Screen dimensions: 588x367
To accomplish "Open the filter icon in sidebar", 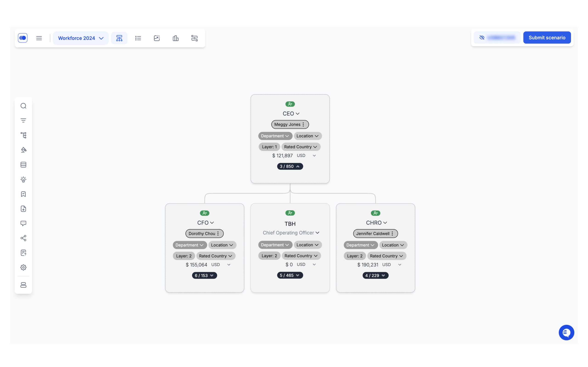I will [23, 120].
